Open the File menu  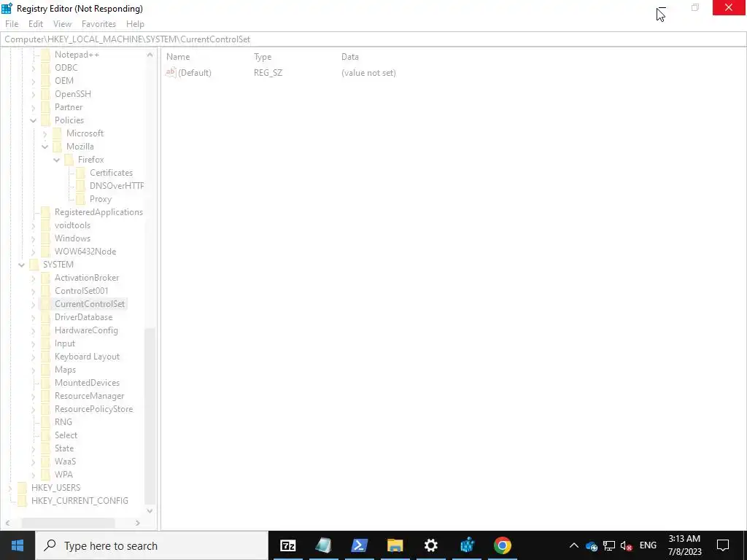point(12,24)
